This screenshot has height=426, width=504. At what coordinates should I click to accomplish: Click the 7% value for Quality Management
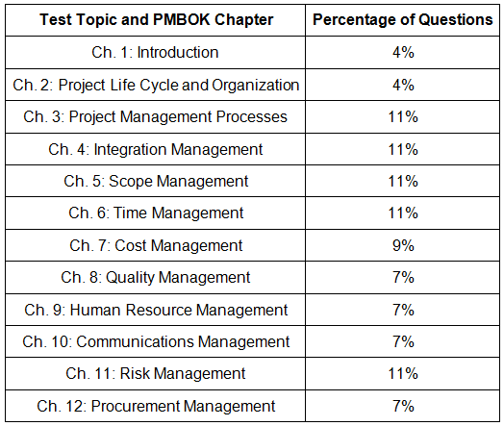[x=403, y=277]
